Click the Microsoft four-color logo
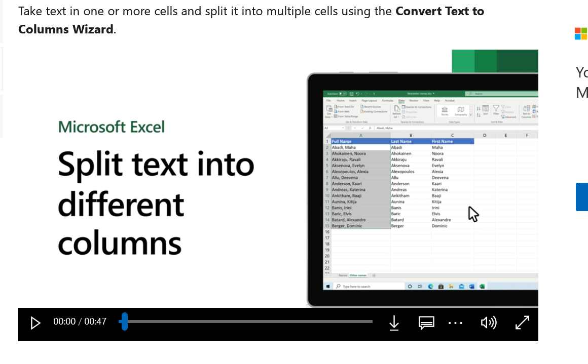Viewport: 588px width, 364px height. (581, 33)
